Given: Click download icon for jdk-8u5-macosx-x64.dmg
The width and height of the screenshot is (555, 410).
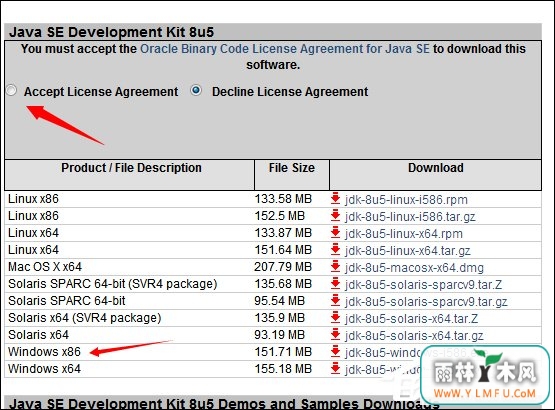Looking at the screenshot, I should (336, 267).
